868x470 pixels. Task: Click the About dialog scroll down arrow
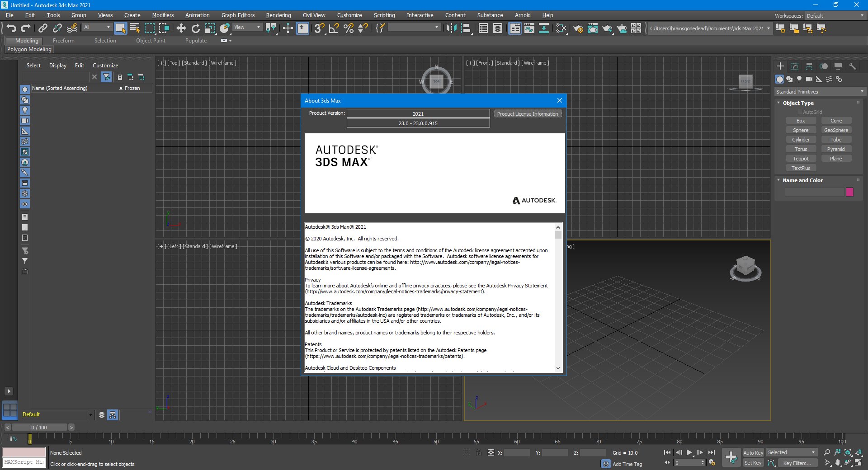[x=558, y=368]
